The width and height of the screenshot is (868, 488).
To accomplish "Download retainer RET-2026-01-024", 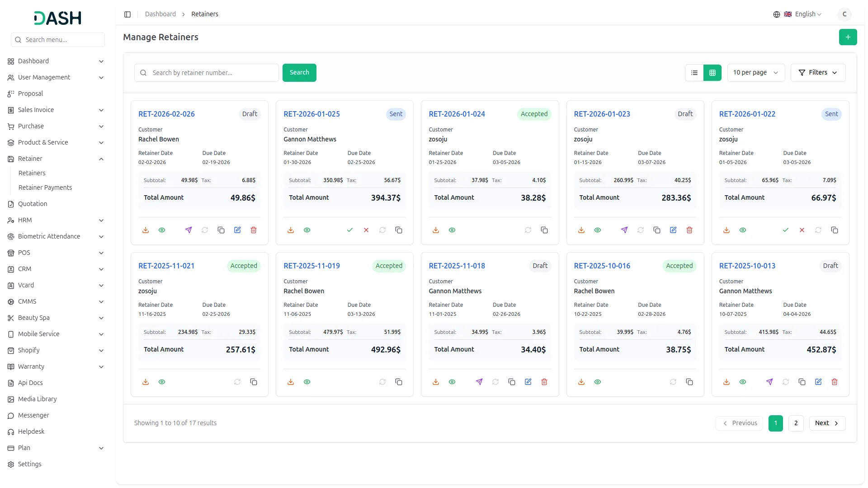I will click(436, 230).
